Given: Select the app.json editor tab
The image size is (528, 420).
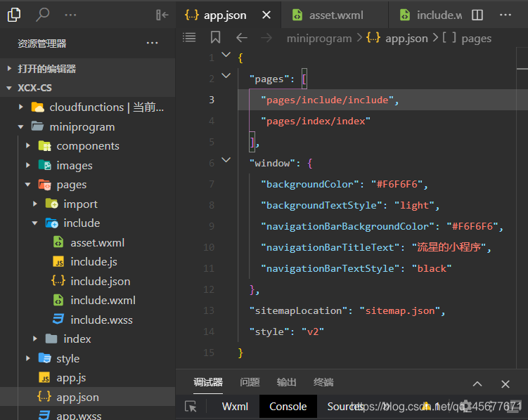Looking at the screenshot, I should (228, 15).
